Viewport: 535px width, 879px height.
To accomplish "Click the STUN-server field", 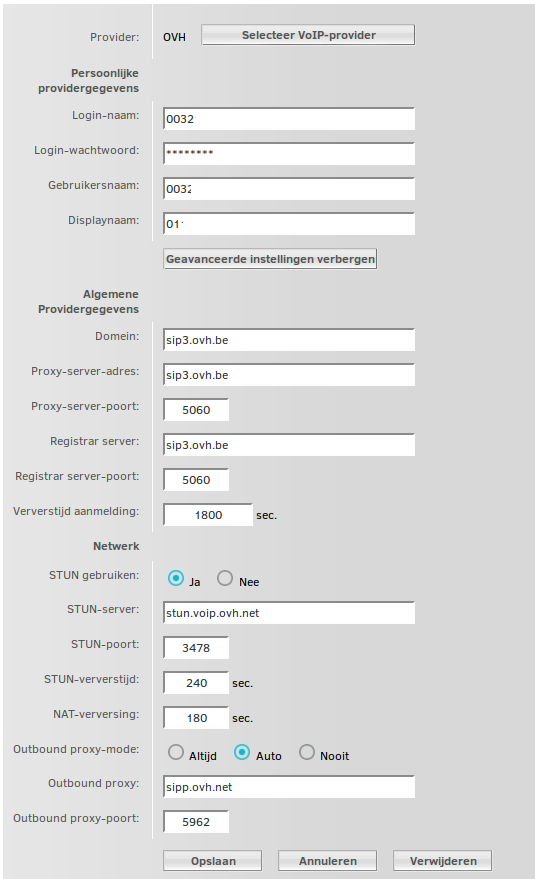I will click(289, 613).
